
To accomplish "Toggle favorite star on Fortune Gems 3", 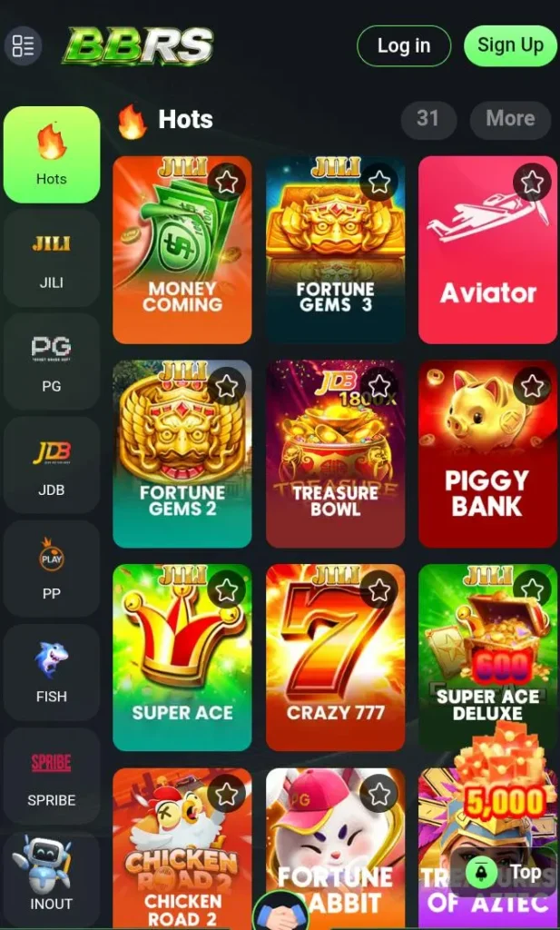I will click(379, 182).
